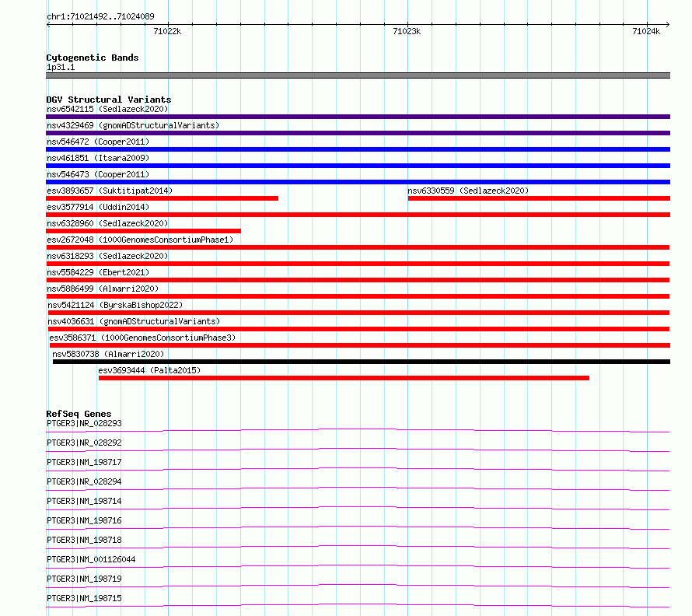Image resolution: width=692 pixels, height=616 pixels.
Task: Click the nsv461851 (Itsara2009) label
Action: (x=98, y=158)
